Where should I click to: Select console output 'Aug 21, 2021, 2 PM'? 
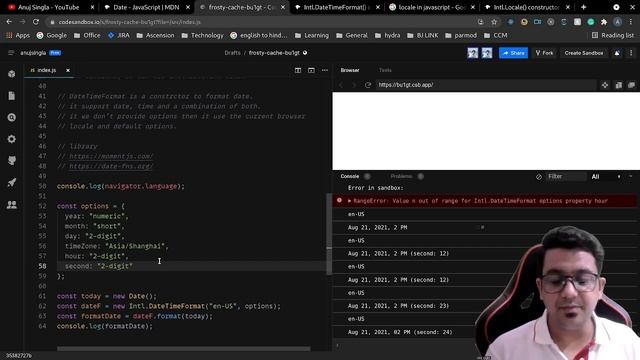click(378, 227)
